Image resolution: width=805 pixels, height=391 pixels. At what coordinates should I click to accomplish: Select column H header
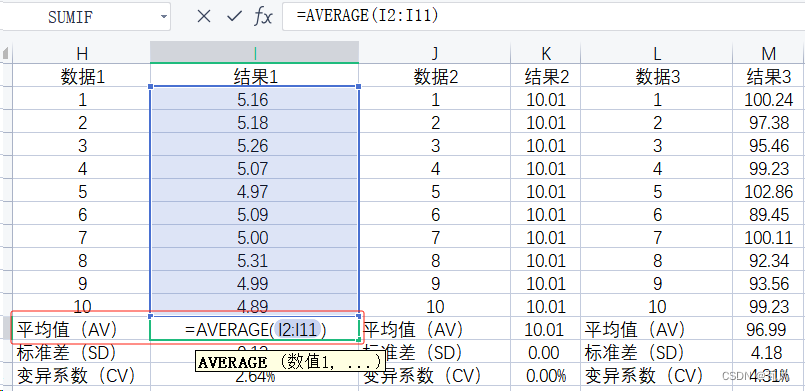(x=82, y=53)
